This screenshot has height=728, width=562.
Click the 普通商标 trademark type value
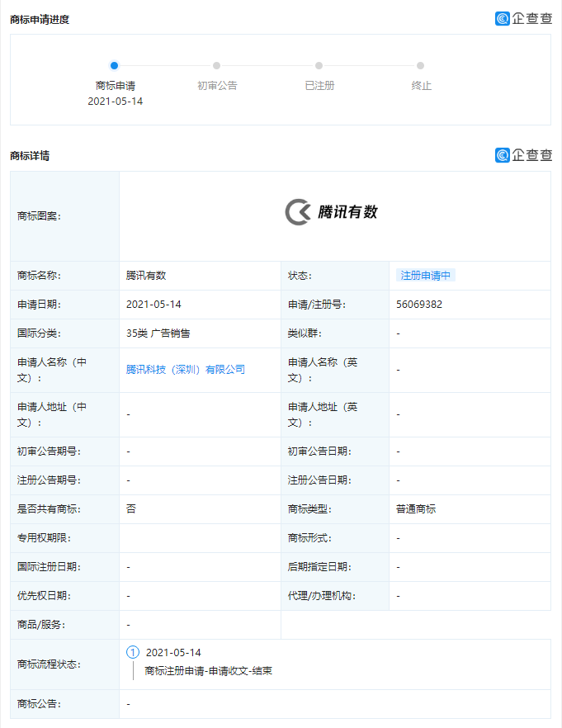[416, 509]
